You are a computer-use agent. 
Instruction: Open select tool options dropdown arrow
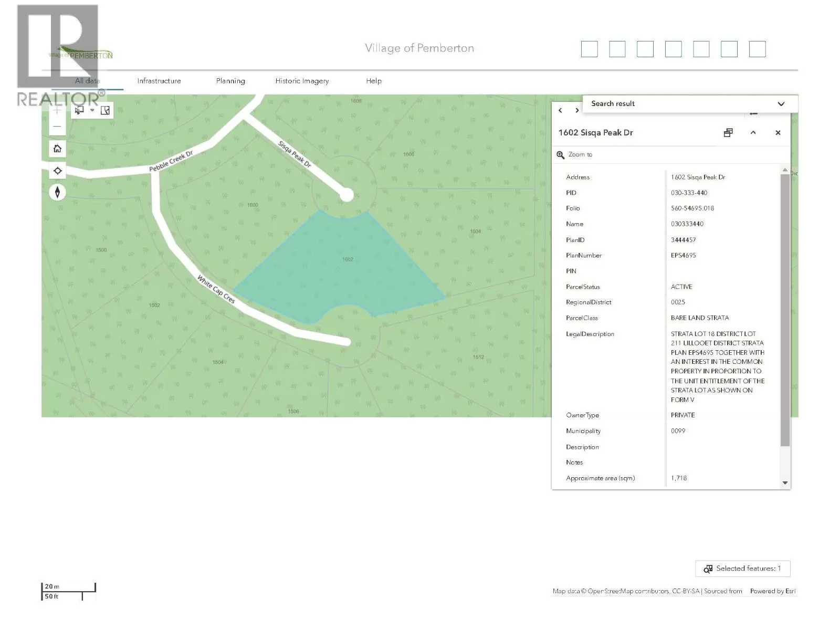92,110
